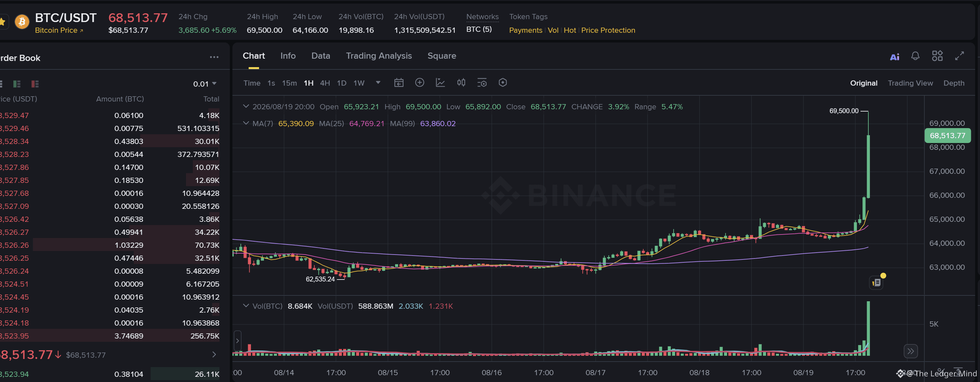This screenshot has height=382, width=980.
Task: Click the Price Protection token tag
Action: (608, 30)
